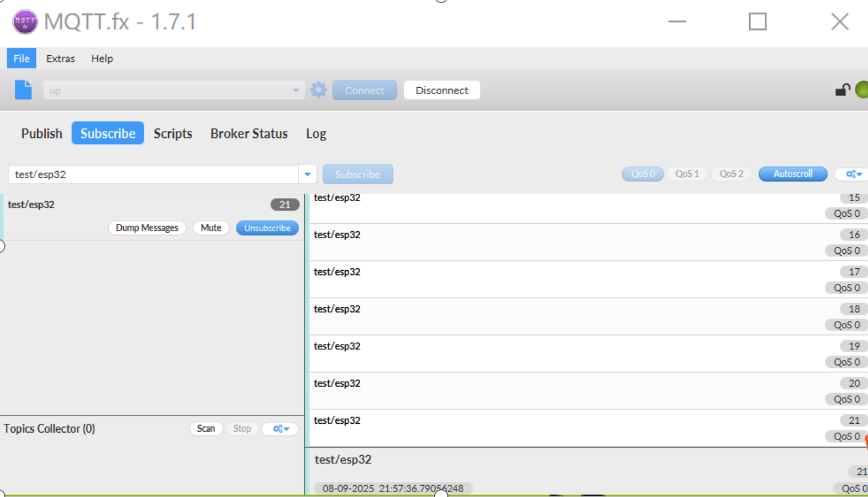This screenshot has width=868, height=497.
Task: Open the File menu
Action: click(x=22, y=58)
